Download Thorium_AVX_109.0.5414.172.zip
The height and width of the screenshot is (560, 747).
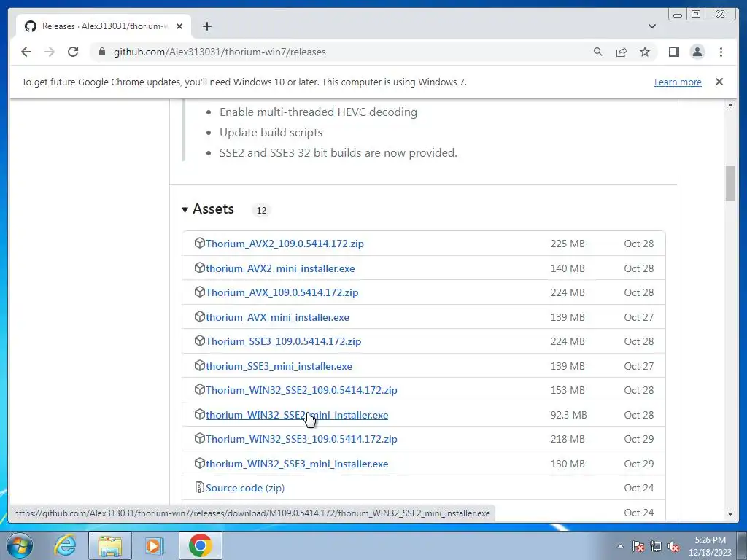click(282, 292)
